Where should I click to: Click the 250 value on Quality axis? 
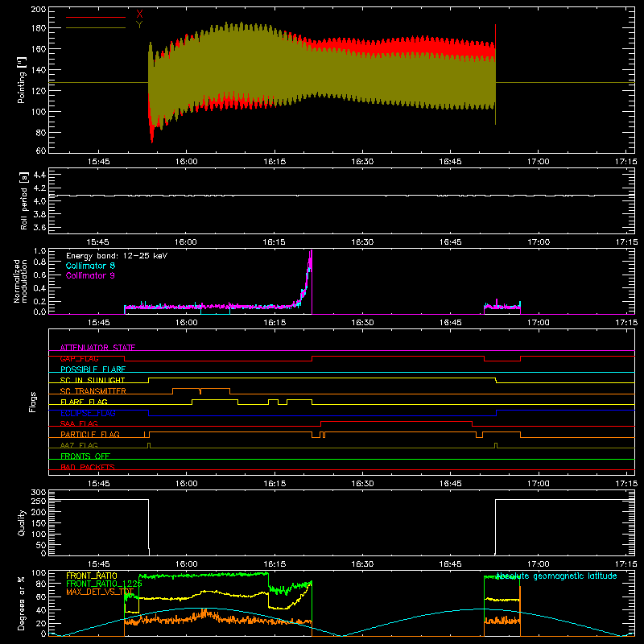(38, 501)
